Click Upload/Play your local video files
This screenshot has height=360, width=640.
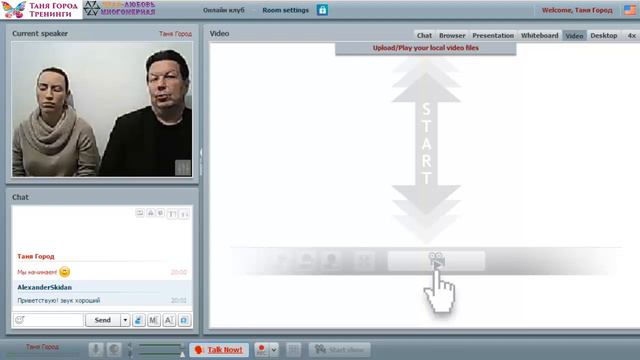[x=425, y=48]
